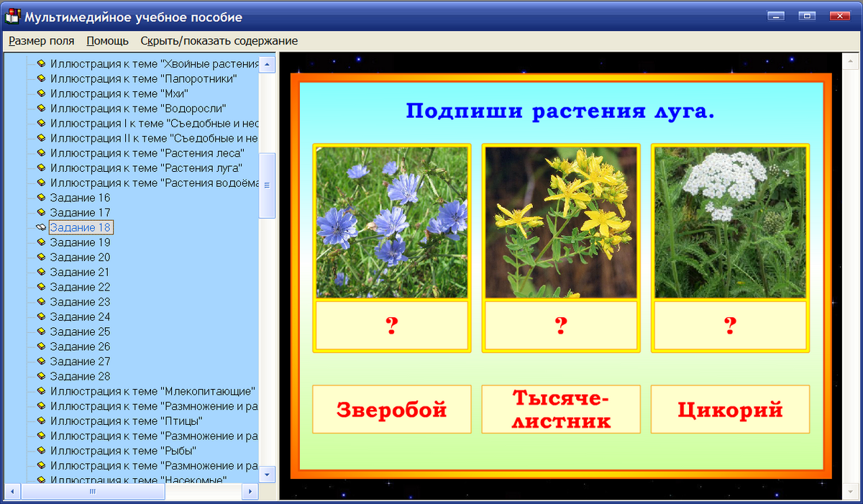Click the yellow St. John's wort photo
The image size is (863, 504).
point(561,221)
